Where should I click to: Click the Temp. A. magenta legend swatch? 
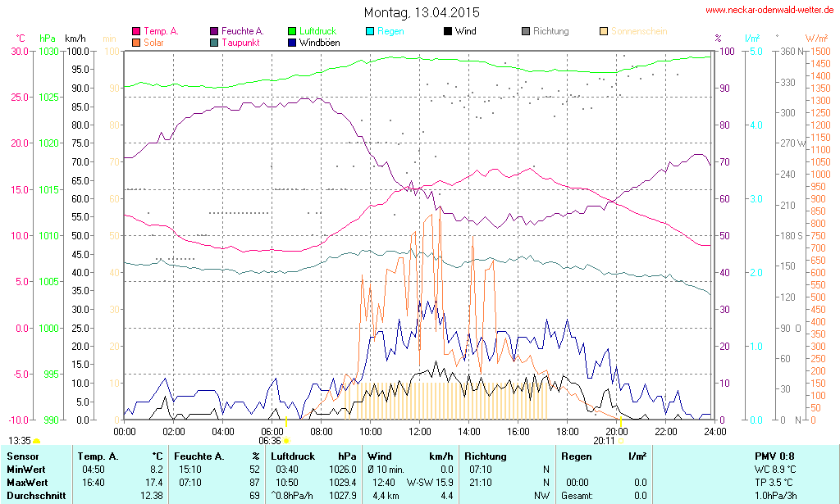[x=136, y=31]
